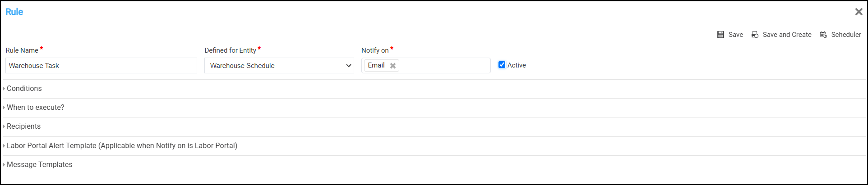Click the Save and Create button label
The height and width of the screenshot is (185, 868).
[x=787, y=35]
